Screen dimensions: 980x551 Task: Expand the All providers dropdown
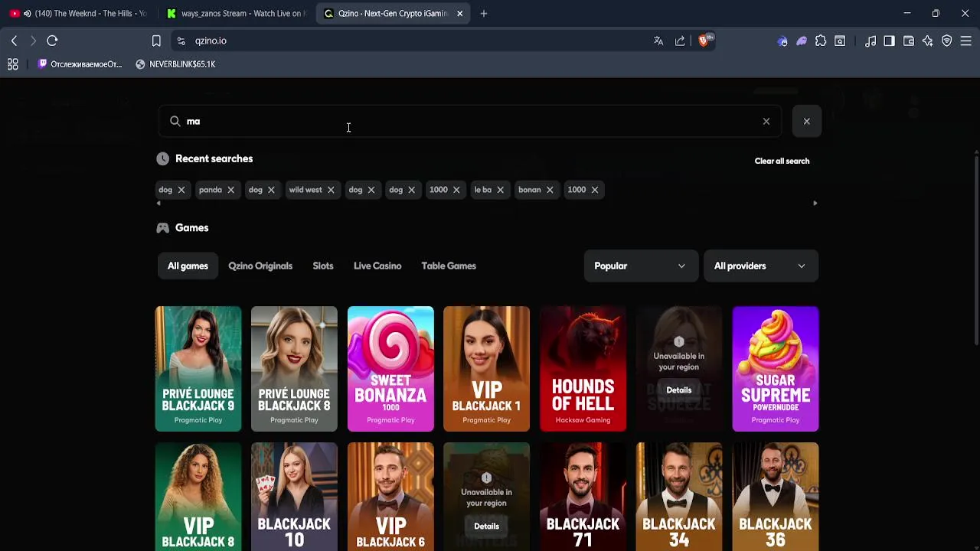click(760, 266)
